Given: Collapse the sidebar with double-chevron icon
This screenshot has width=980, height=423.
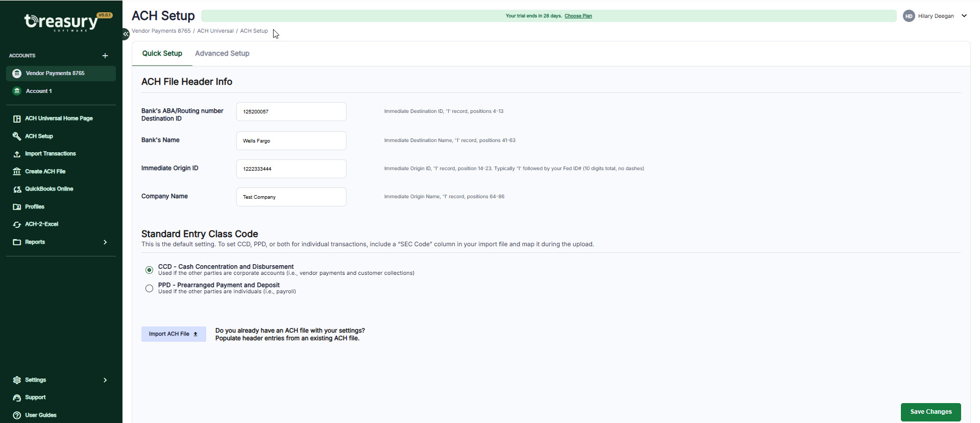Looking at the screenshot, I should (x=126, y=34).
